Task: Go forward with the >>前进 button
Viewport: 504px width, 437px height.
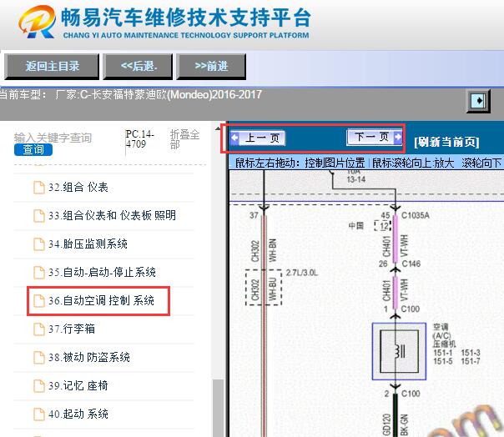Action: click(x=211, y=66)
